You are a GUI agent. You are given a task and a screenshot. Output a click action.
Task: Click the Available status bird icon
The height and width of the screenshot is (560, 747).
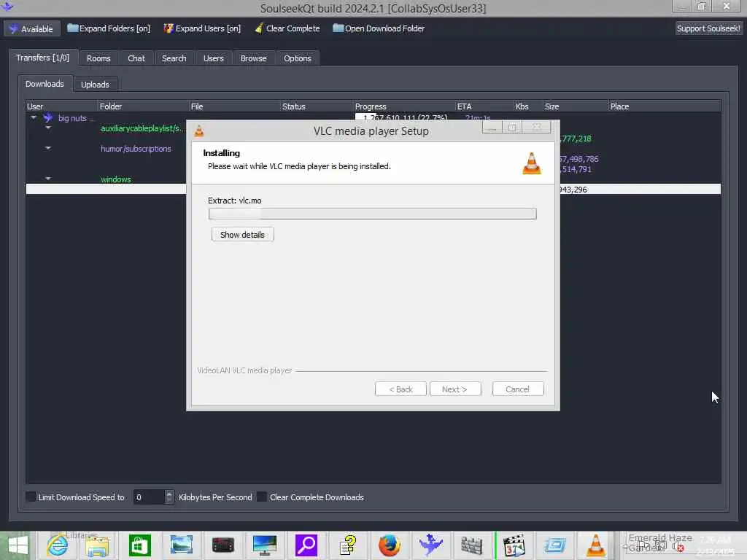pos(13,28)
